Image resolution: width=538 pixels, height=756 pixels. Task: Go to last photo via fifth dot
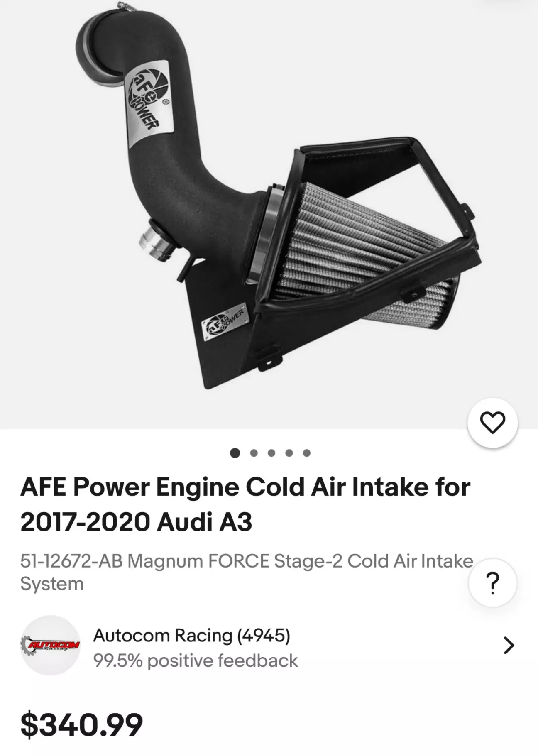306,453
